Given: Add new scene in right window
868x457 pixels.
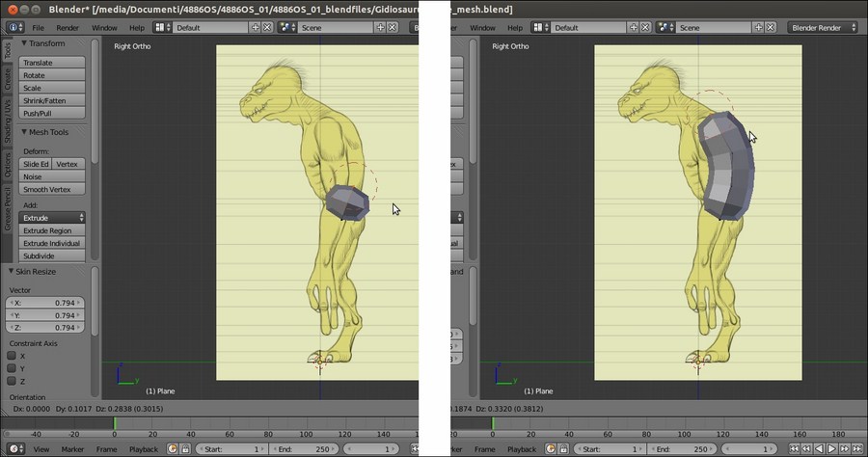Looking at the screenshot, I should point(758,27).
